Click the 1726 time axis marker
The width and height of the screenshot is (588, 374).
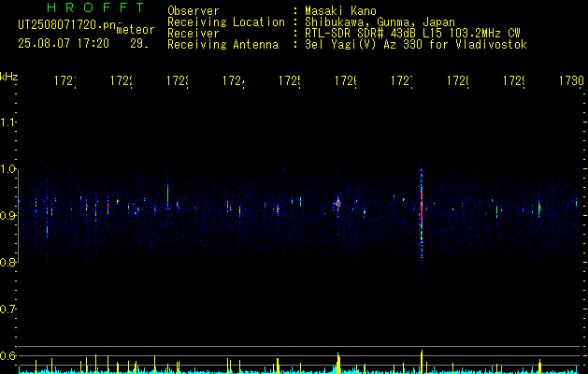point(345,81)
